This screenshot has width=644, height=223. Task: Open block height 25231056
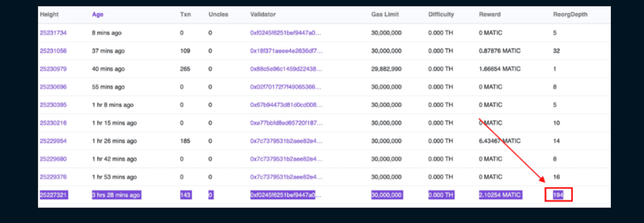coord(53,51)
